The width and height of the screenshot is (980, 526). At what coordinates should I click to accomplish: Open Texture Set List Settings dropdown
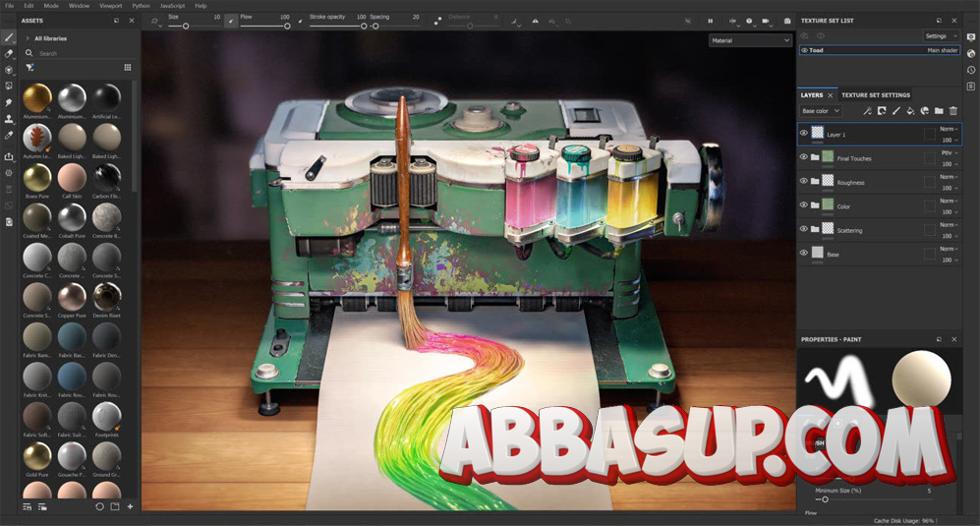(942, 35)
